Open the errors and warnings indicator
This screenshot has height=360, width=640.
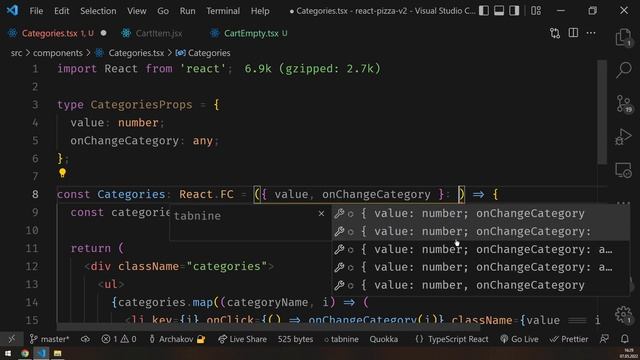click(x=119, y=339)
